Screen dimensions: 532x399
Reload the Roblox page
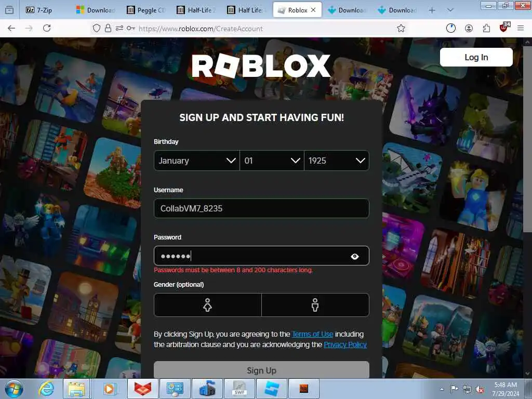47,29
